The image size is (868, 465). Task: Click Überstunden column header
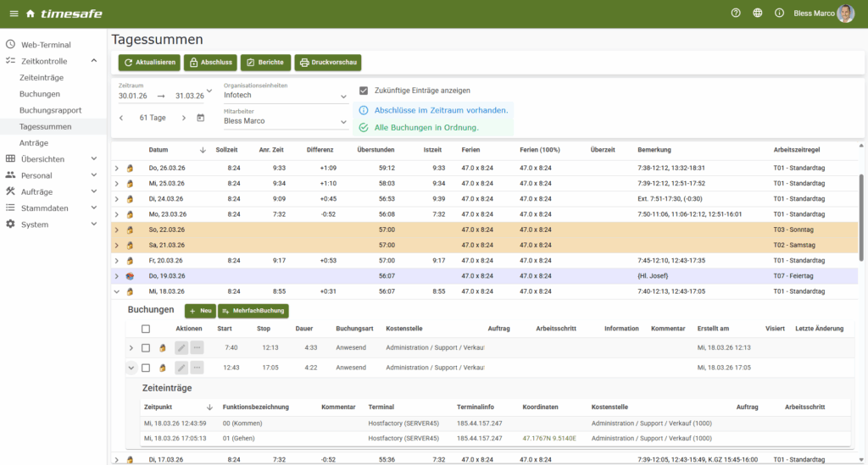point(376,150)
